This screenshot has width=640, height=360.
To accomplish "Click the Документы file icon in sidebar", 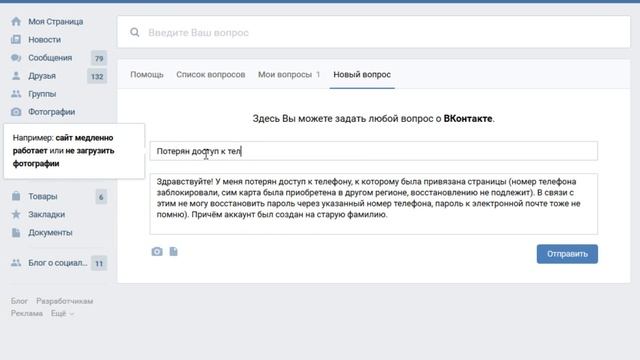I will 16,233.
